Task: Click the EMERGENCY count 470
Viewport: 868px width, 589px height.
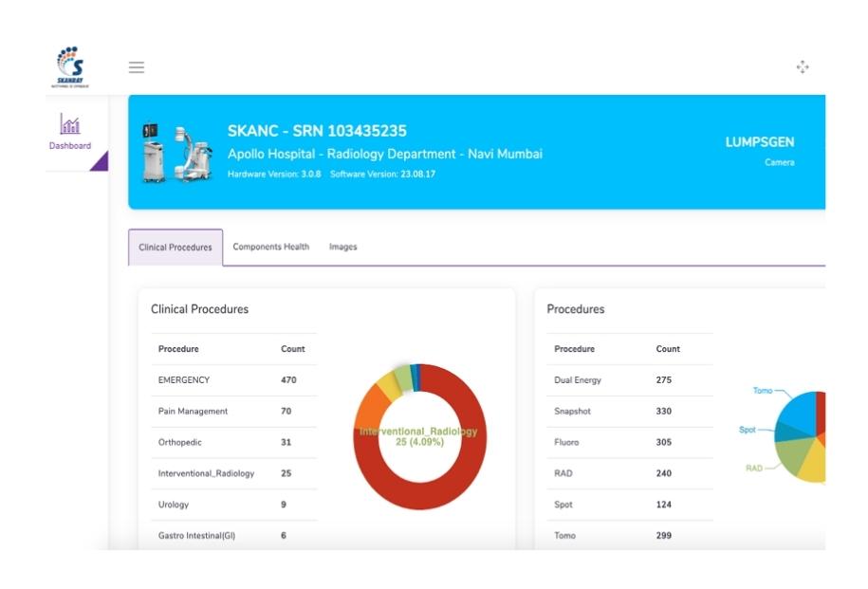Action: (x=288, y=379)
